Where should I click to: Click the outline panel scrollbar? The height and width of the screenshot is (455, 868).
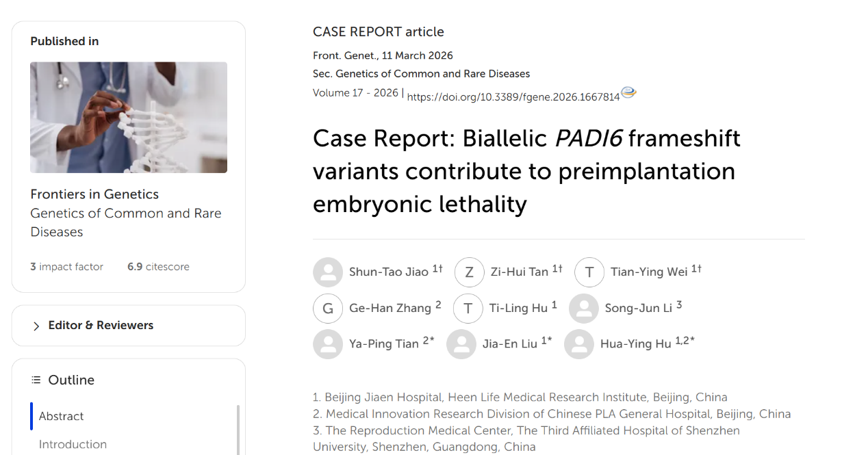coord(238,430)
